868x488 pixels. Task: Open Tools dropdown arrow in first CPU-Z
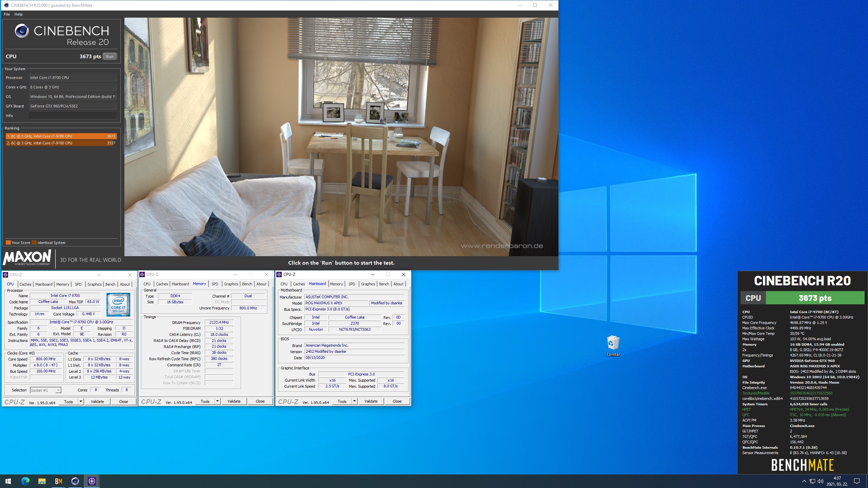81,402
